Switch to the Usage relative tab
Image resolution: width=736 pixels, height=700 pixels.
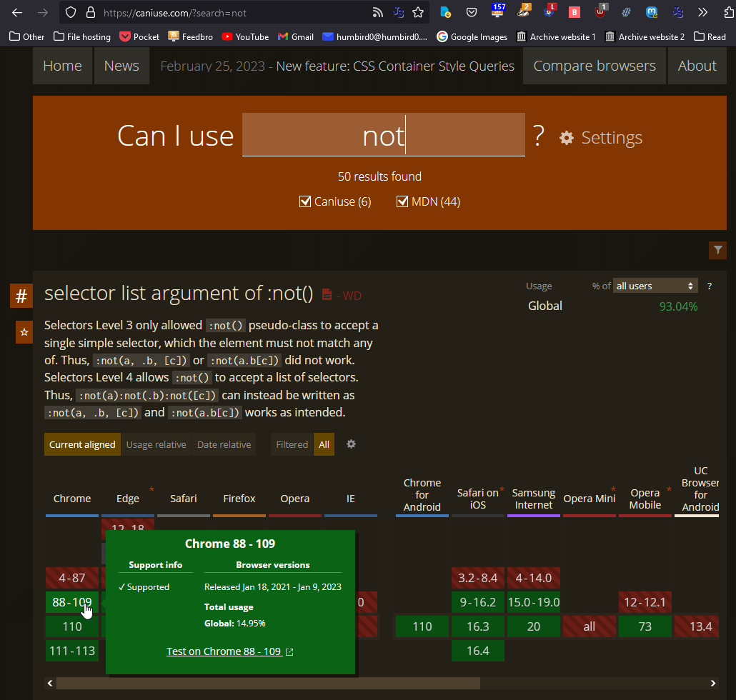[156, 444]
